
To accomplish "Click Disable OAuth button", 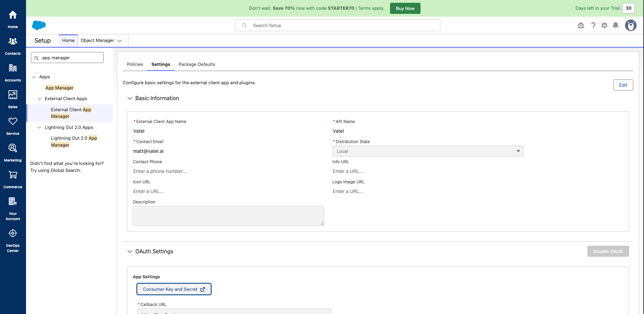I will click(608, 251).
